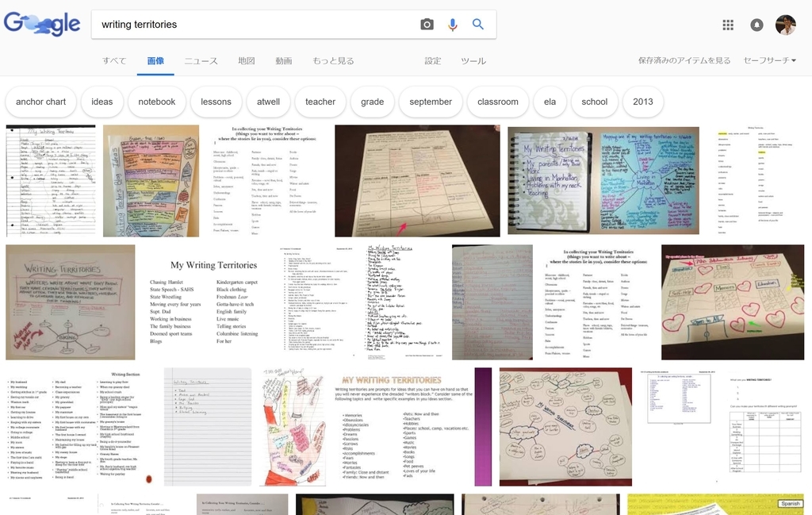The image size is (812, 515).
Task: Open the notifications bell
Action: (x=756, y=25)
